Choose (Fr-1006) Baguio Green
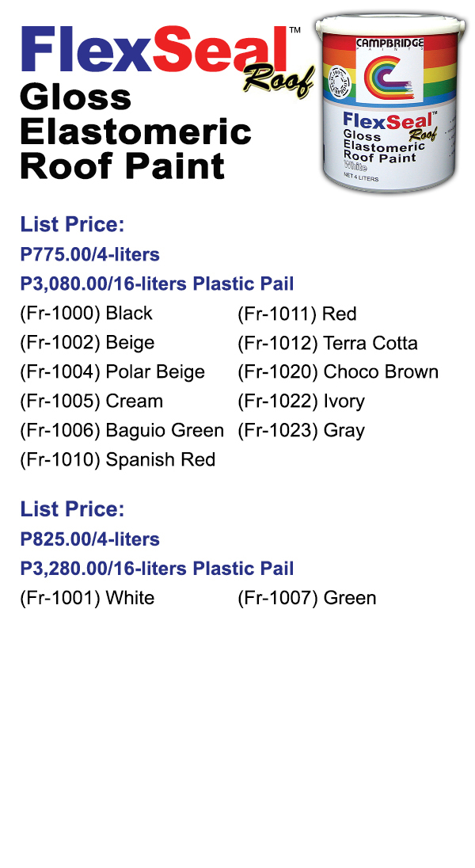 (x=122, y=431)
